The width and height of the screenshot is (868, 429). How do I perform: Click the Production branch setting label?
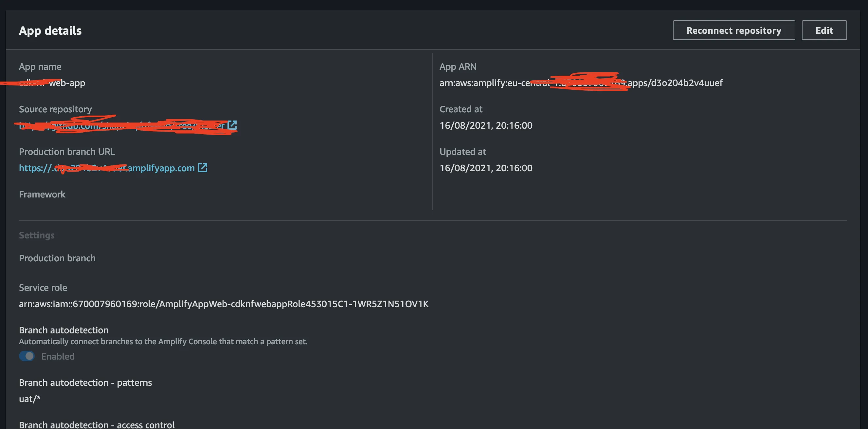pyautogui.click(x=57, y=258)
